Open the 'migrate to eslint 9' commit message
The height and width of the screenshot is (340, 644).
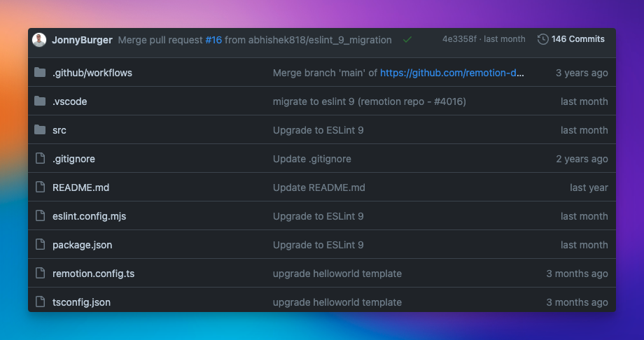[x=369, y=101]
